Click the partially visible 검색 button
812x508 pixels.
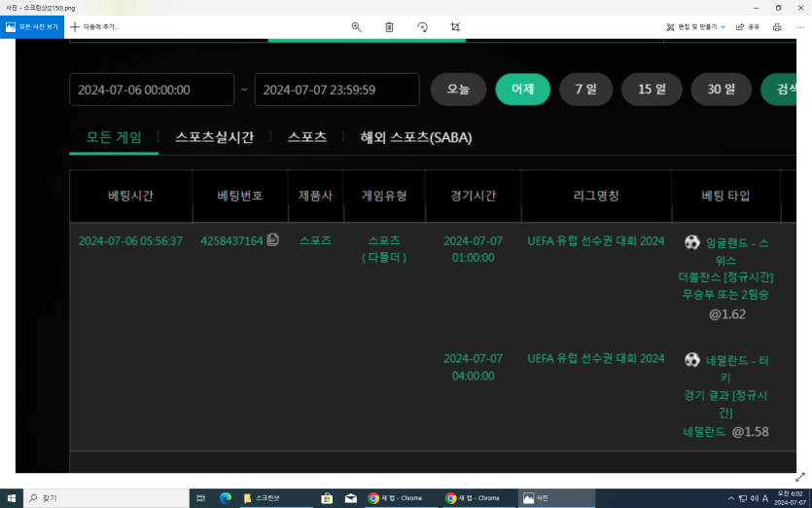(778, 90)
